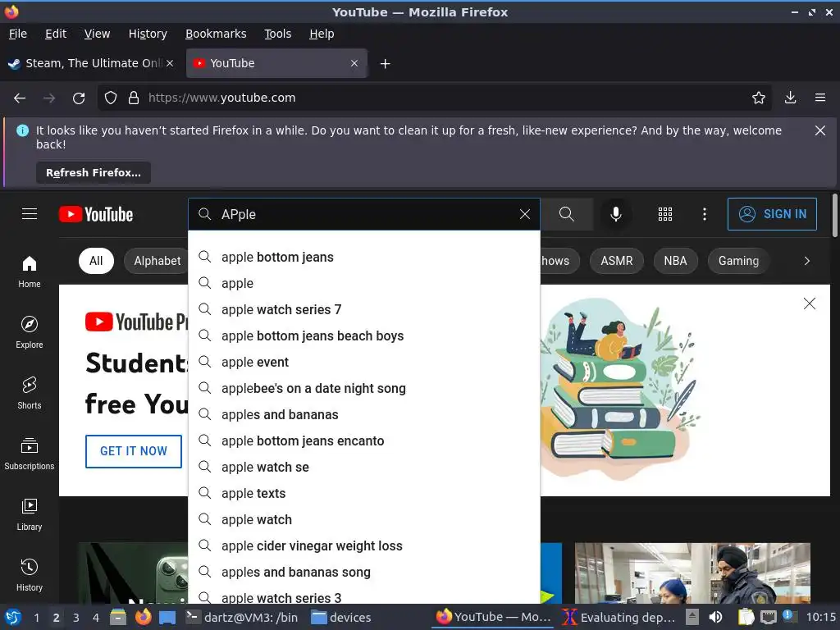The height and width of the screenshot is (630, 840).
Task: Open YouTube settings three-dot menu
Action: click(705, 214)
